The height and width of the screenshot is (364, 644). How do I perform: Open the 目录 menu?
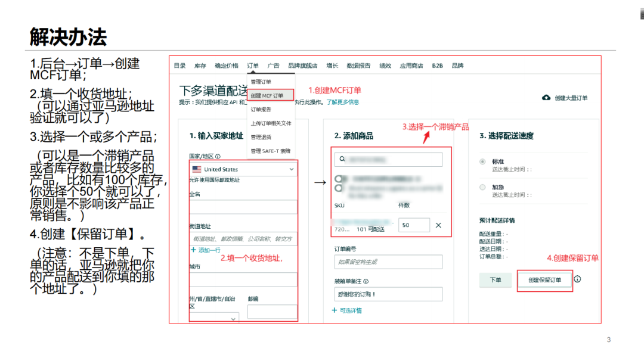[x=179, y=66]
